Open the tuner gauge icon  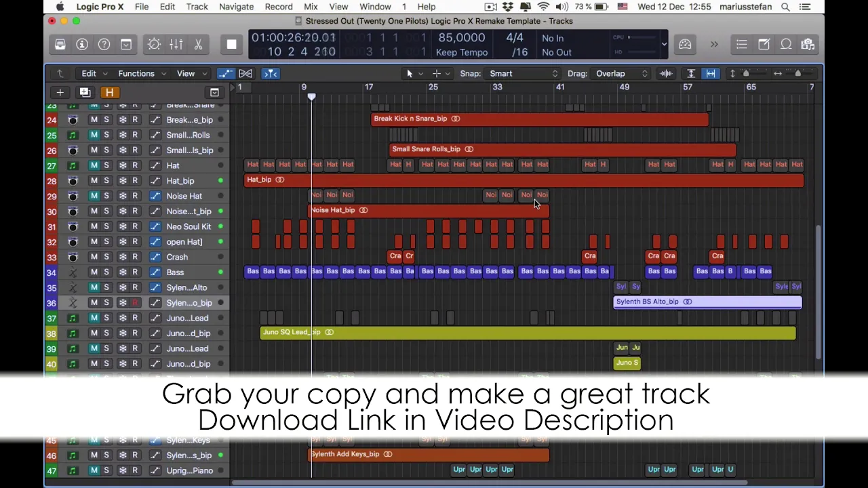coord(685,45)
